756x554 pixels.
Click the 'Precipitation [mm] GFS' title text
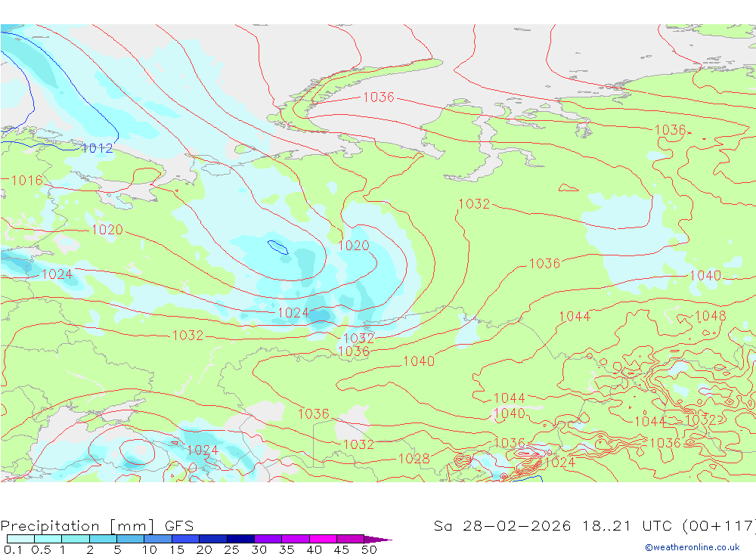(97, 525)
